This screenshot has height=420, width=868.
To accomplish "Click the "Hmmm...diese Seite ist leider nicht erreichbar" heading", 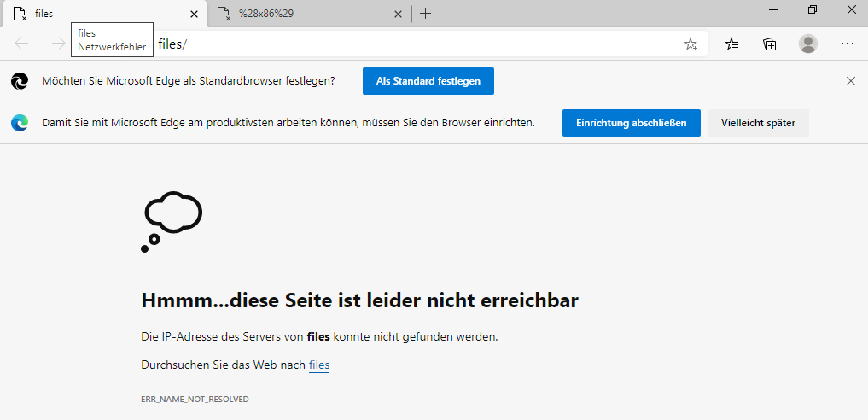I will coord(360,300).
